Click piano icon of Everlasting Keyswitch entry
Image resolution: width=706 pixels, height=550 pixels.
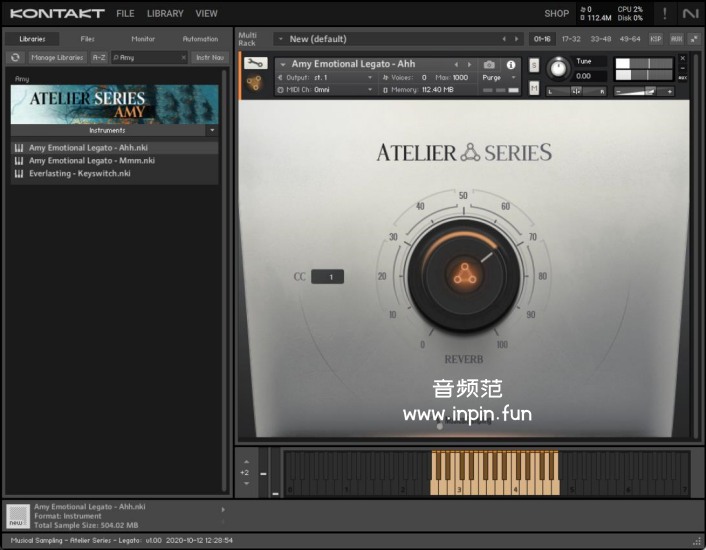(19, 174)
